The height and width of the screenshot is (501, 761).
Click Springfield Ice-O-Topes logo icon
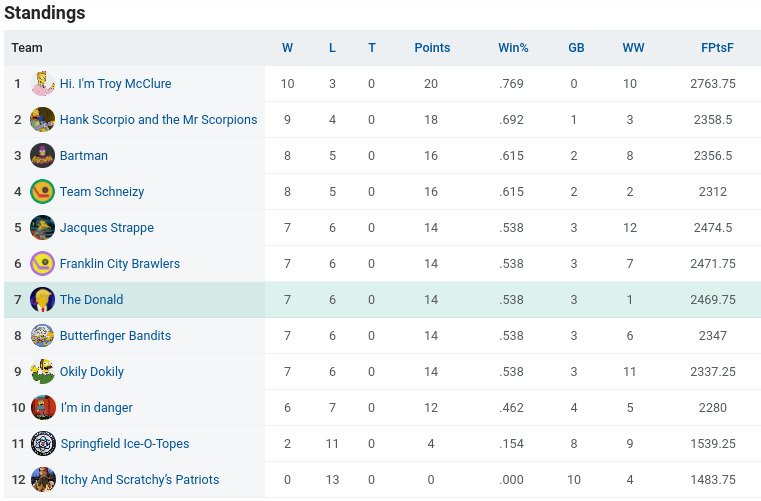[x=42, y=444]
